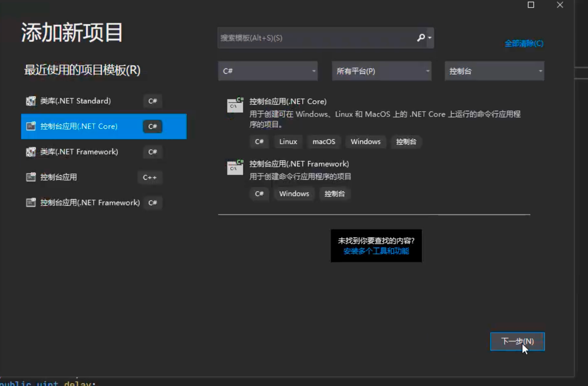588x386 pixels.
Task: Click the C# tag of 类库(.NET Standard)
Action: (x=153, y=101)
